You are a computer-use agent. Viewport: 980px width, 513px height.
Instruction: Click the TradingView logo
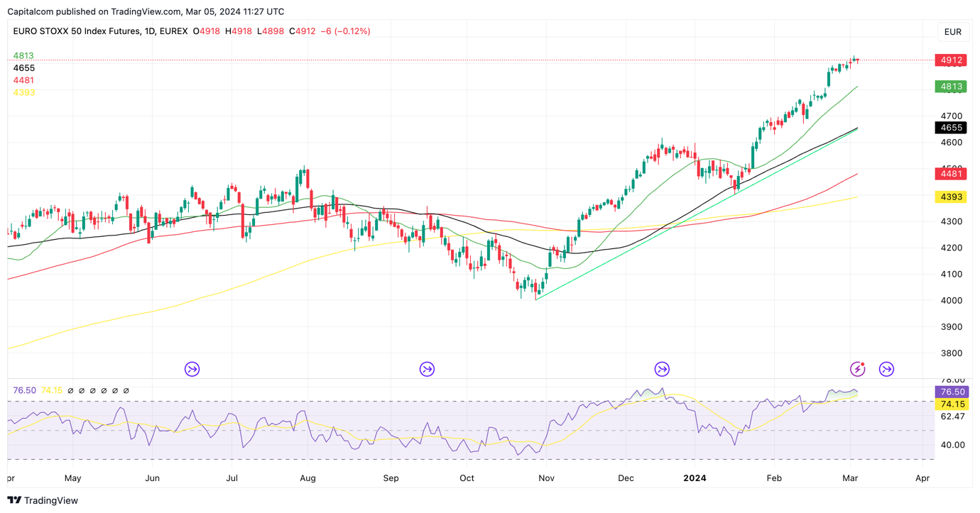tap(43, 500)
